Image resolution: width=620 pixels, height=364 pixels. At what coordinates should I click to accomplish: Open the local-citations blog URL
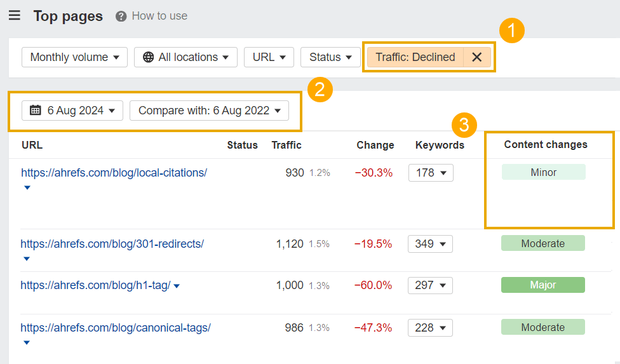pos(114,173)
